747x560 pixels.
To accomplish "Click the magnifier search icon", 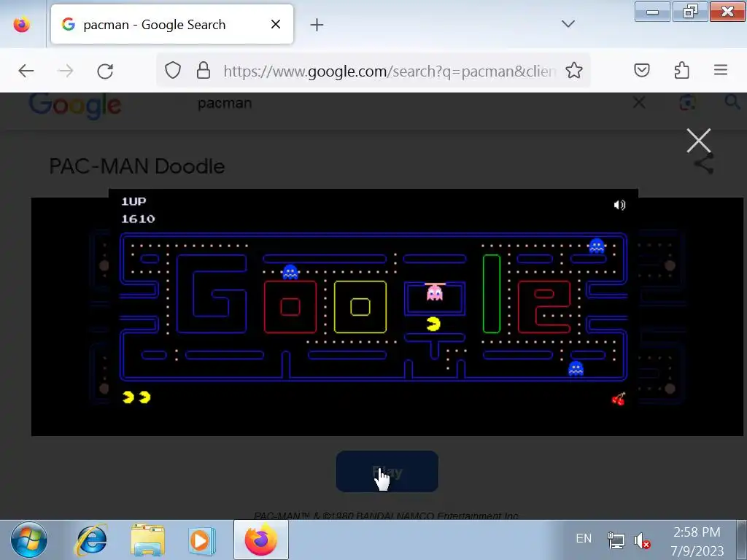I will pos(732,101).
